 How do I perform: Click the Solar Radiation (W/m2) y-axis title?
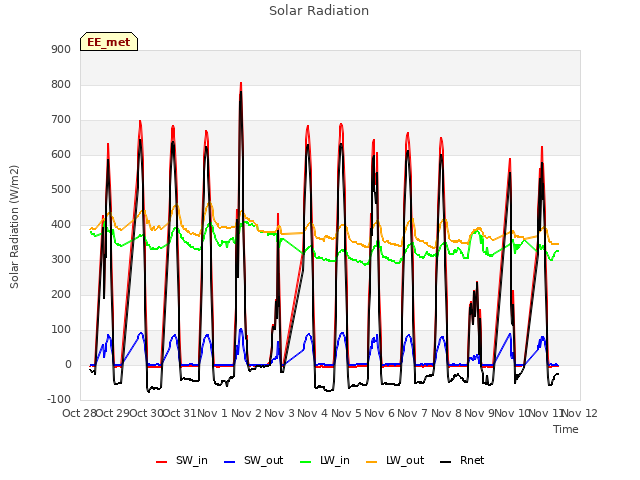[14, 227]
